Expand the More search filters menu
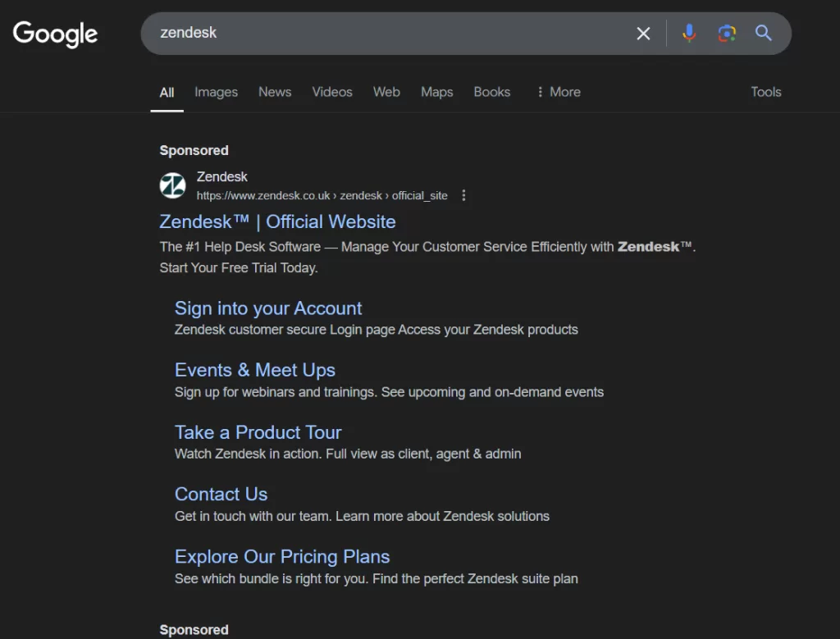 point(559,92)
